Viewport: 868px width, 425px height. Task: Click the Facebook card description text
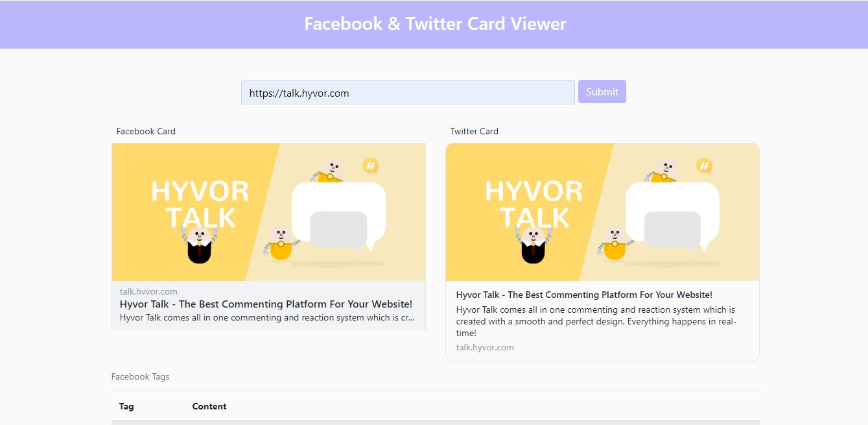click(x=268, y=317)
